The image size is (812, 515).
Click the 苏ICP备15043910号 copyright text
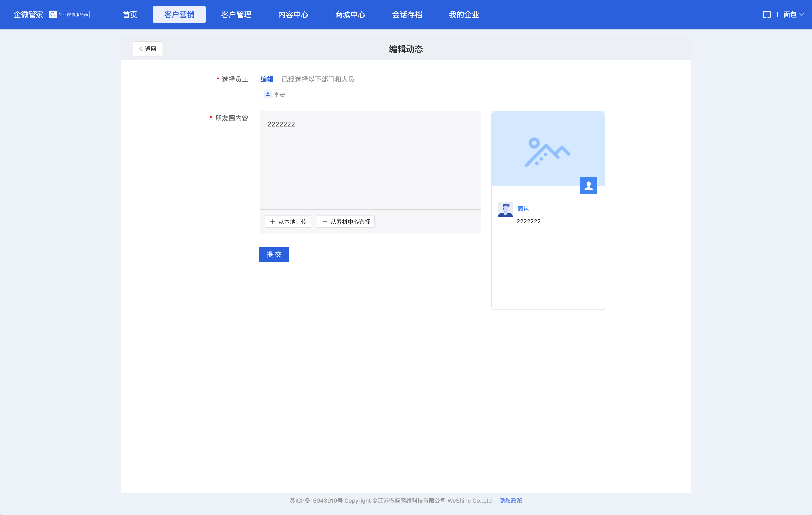pos(391,501)
